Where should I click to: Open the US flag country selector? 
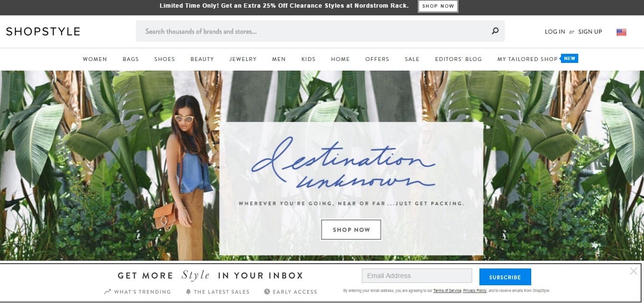[x=621, y=32]
